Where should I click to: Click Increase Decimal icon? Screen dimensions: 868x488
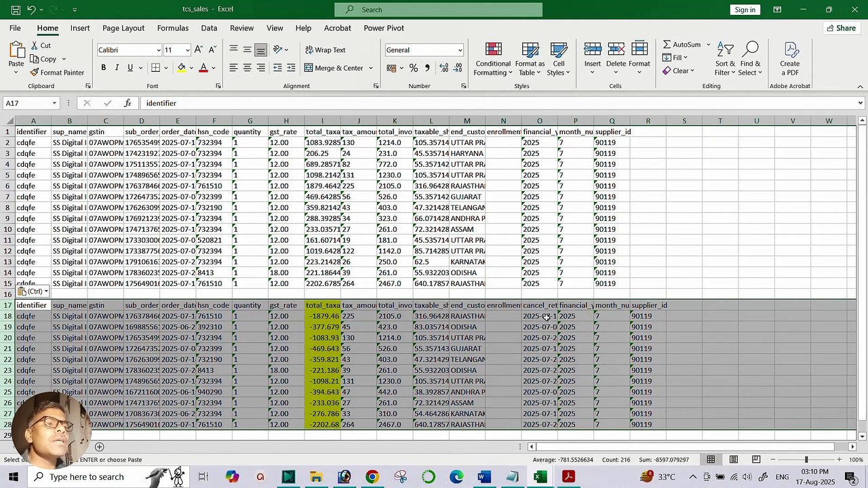click(444, 68)
